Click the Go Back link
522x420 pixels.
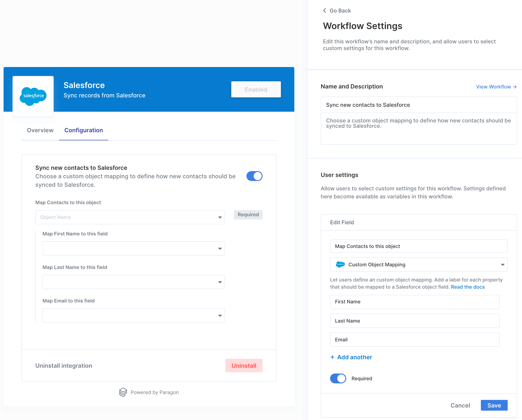coord(337,11)
